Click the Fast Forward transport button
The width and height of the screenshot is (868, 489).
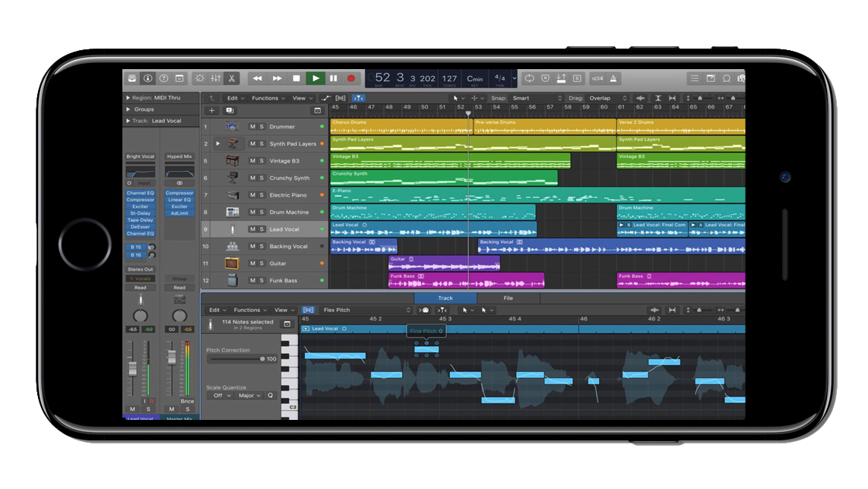point(277,78)
